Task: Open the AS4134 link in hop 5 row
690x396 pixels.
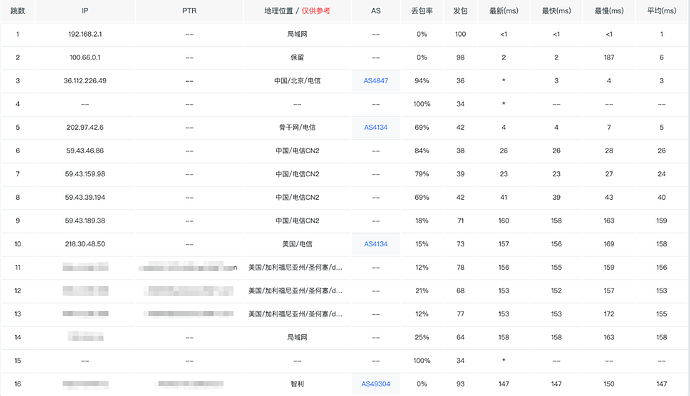Action: [376, 127]
